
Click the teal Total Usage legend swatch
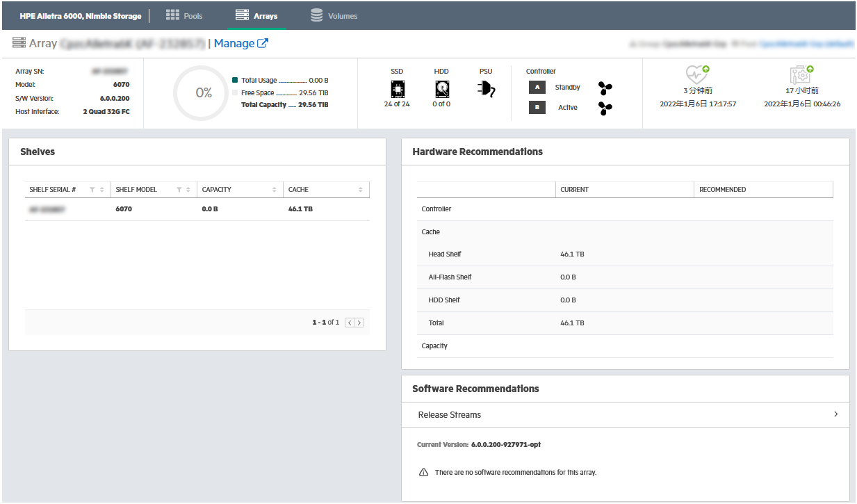[x=235, y=81]
